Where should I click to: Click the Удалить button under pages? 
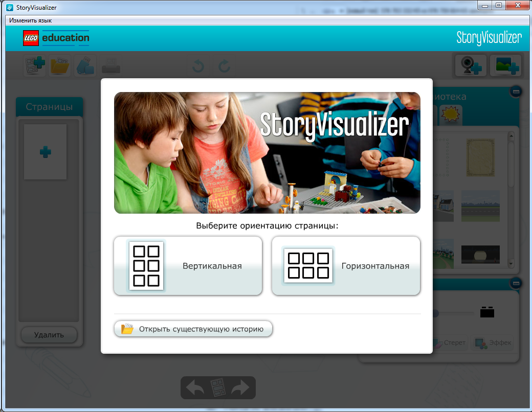(49, 335)
